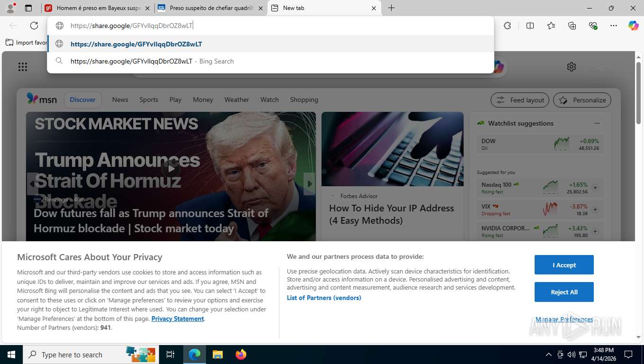Open the Favorites star icon
Screen dimensions: 644x364
(551, 26)
